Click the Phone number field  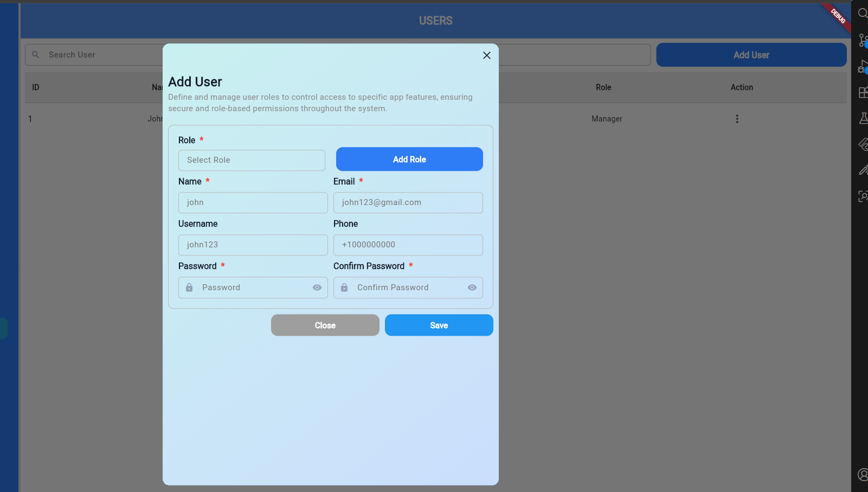click(x=408, y=245)
